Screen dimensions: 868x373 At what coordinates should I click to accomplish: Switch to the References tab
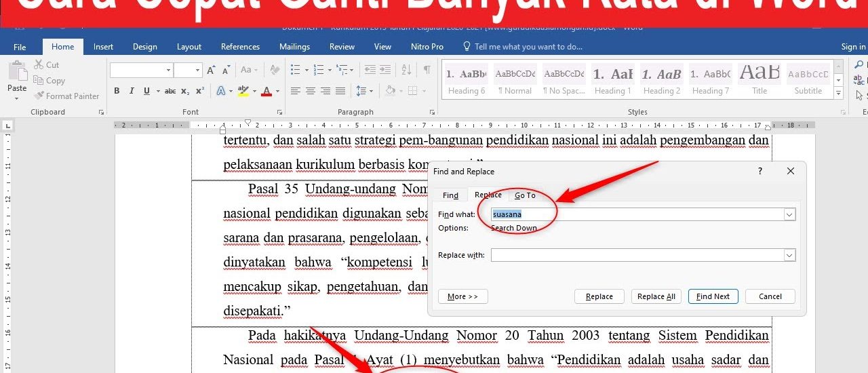[240, 47]
